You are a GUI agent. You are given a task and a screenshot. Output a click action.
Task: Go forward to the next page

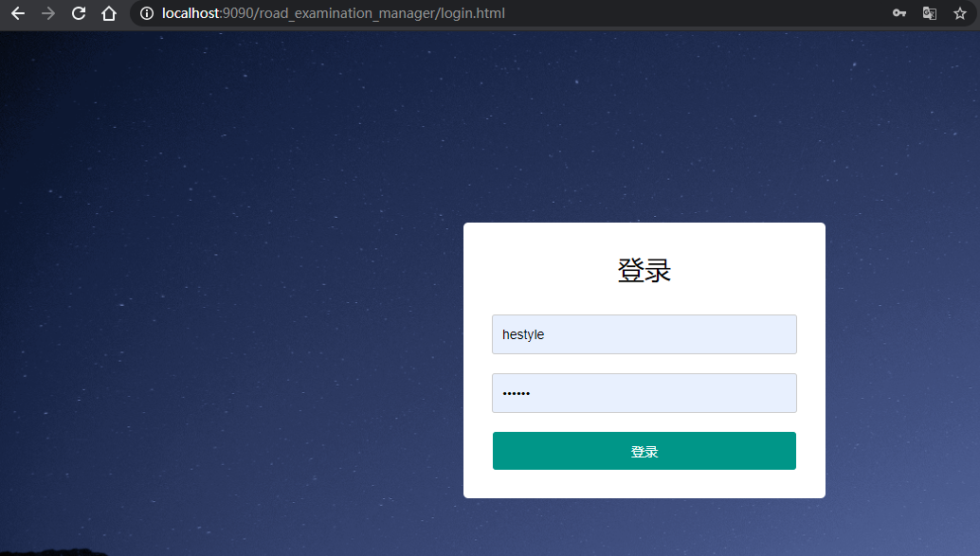tap(48, 13)
